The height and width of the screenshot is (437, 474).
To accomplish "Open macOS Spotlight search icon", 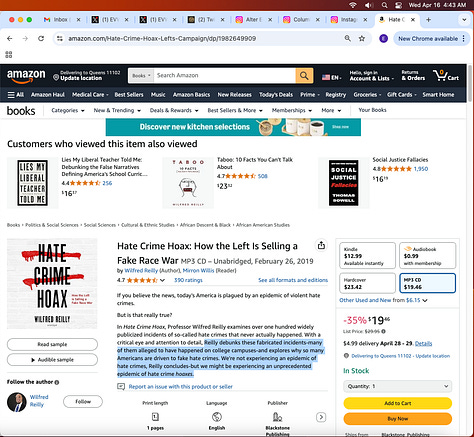I will (385, 5).
